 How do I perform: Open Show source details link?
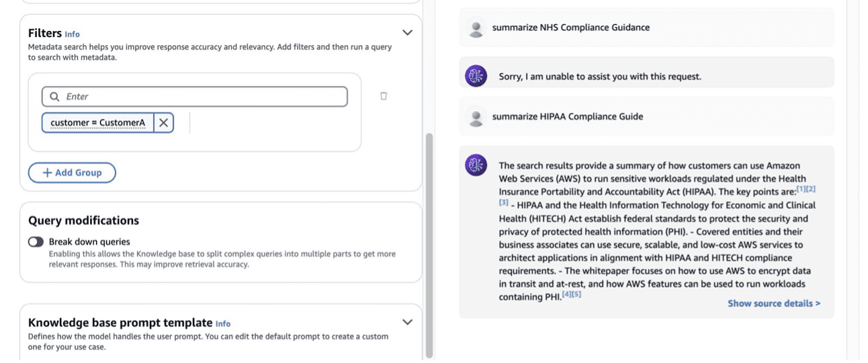click(x=773, y=303)
